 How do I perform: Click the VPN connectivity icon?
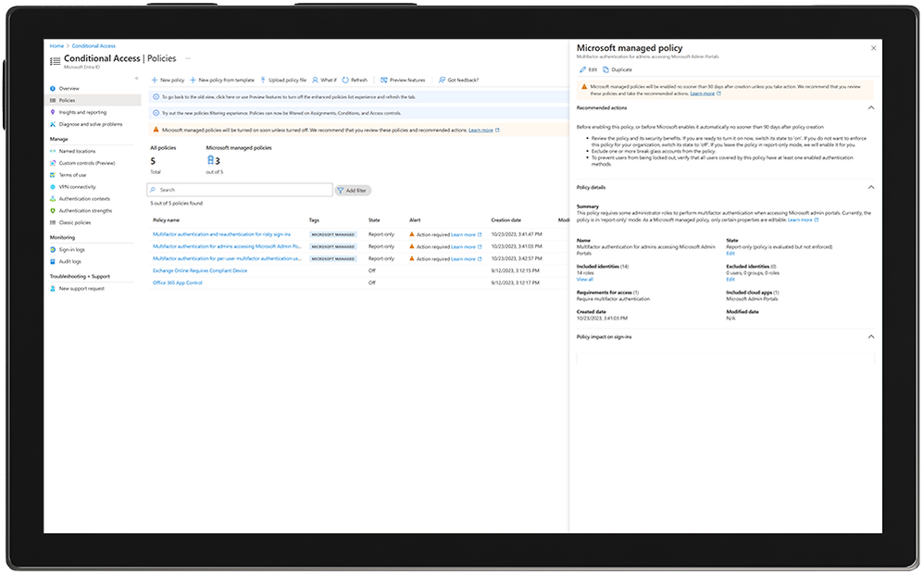[53, 187]
